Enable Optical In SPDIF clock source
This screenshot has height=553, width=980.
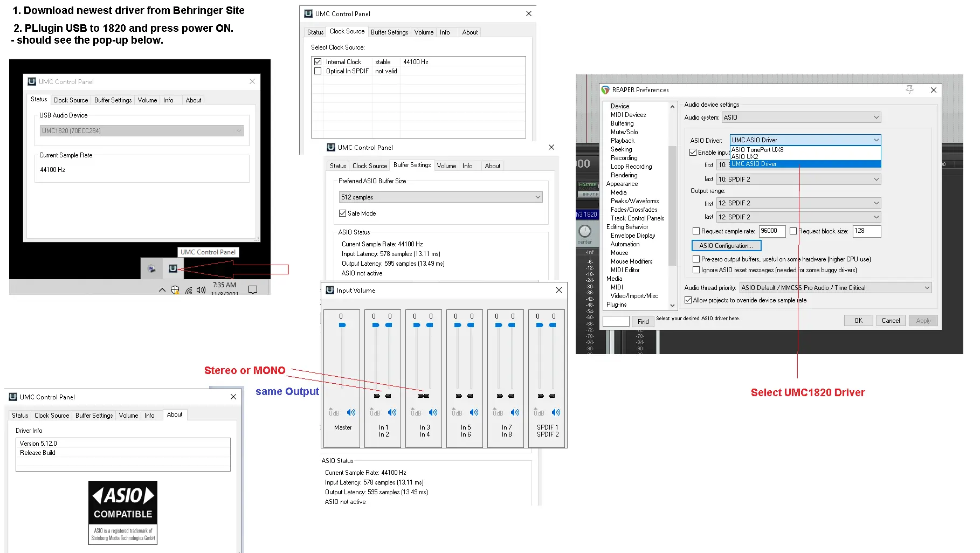click(x=318, y=71)
